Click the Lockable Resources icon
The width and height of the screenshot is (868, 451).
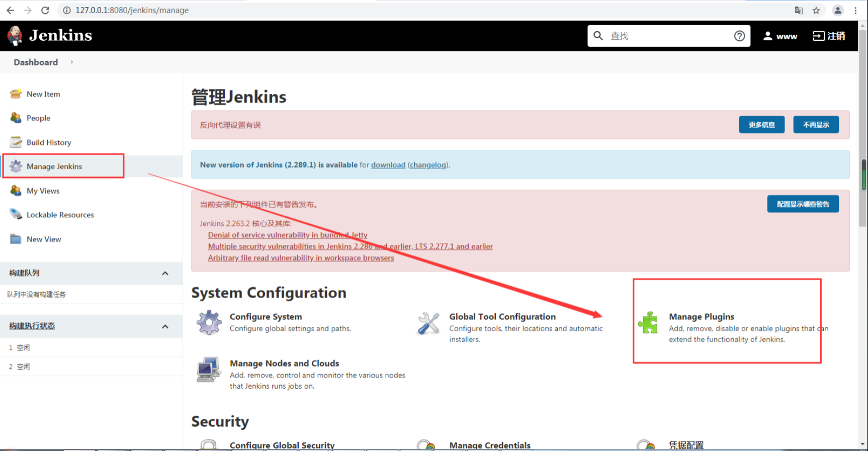tap(16, 215)
